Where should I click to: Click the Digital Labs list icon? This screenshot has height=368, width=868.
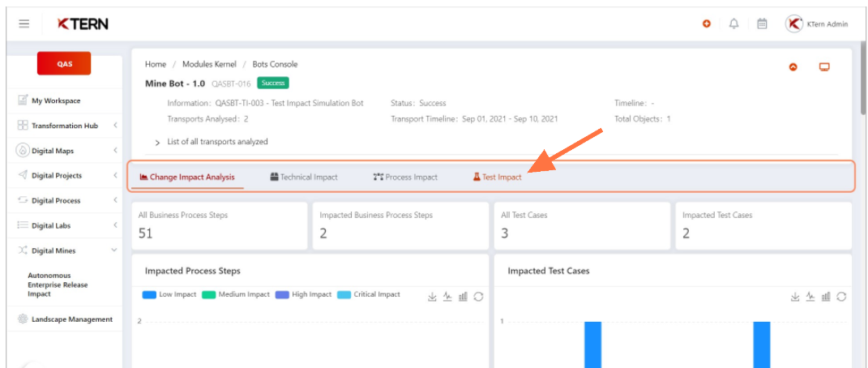[23, 225]
